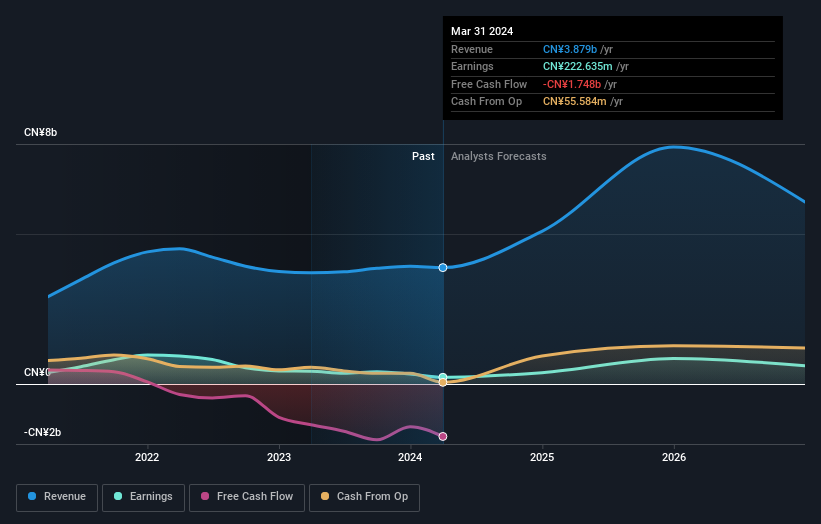Screen dimensions: 821x524
Task: Click the CN¥55.584m cash from op value
Action: [574, 102]
